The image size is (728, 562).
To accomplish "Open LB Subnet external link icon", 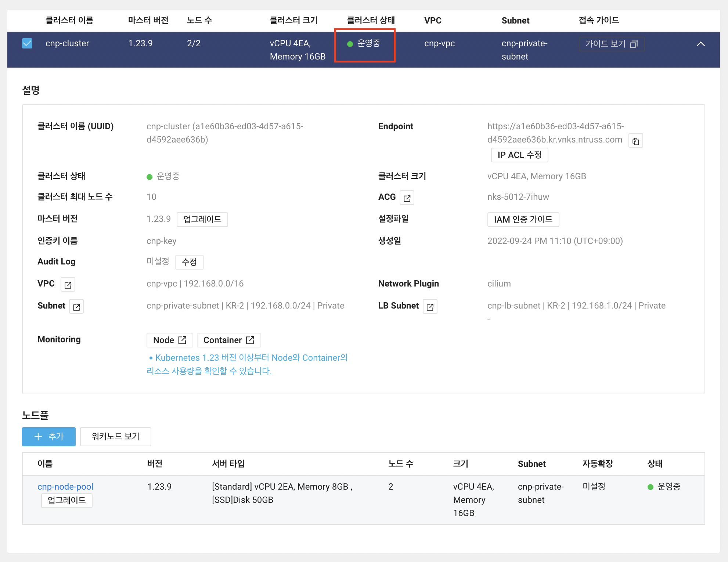I will pyautogui.click(x=430, y=307).
